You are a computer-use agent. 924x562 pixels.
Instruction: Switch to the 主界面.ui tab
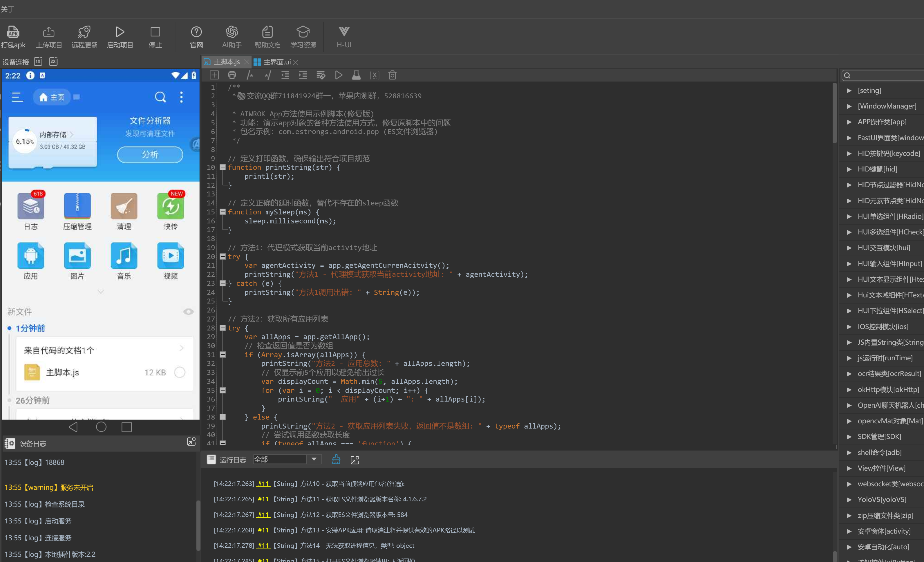[x=276, y=62]
